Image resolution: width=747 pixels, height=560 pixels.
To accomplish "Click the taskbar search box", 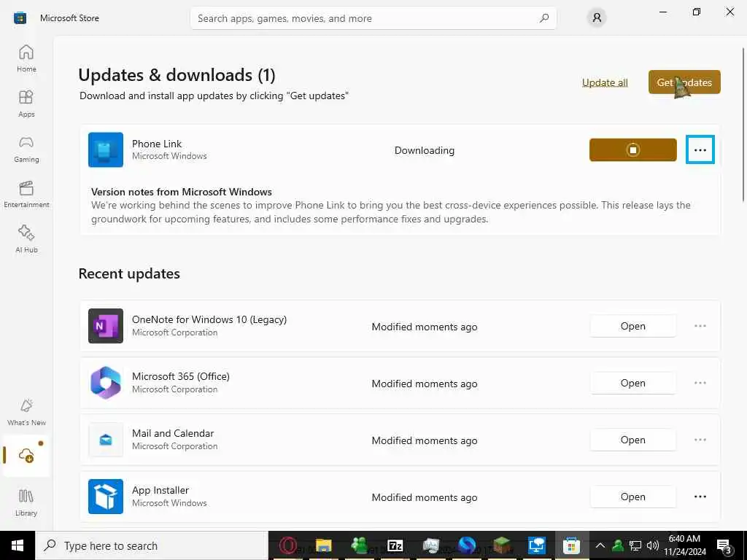I will (152, 545).
